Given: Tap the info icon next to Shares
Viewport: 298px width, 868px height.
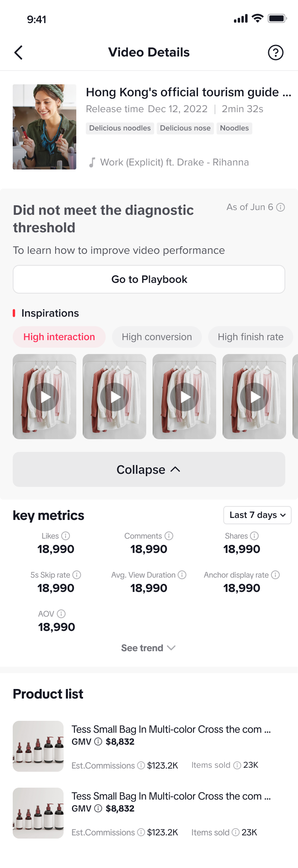Looking at the screenshot, I should (254, 536).
